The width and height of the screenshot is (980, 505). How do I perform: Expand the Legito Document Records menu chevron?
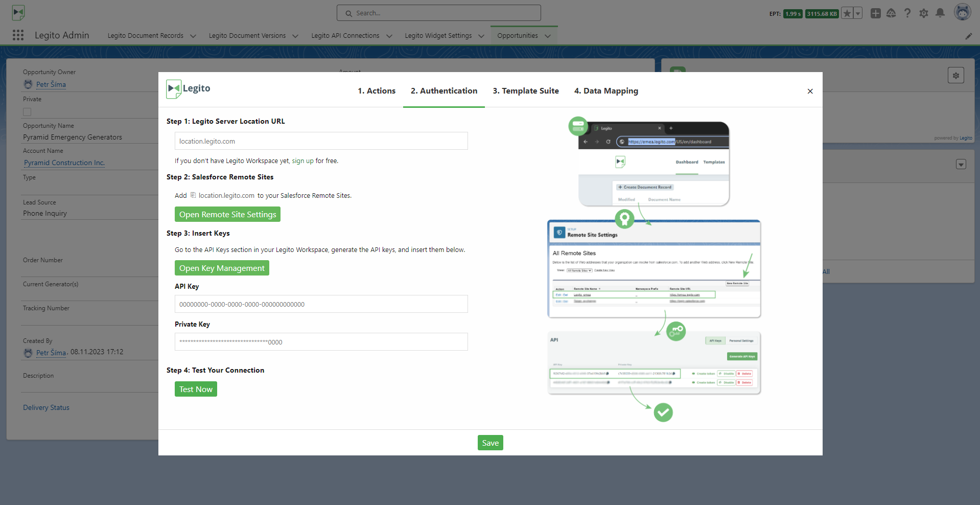(x=193, y=36)
